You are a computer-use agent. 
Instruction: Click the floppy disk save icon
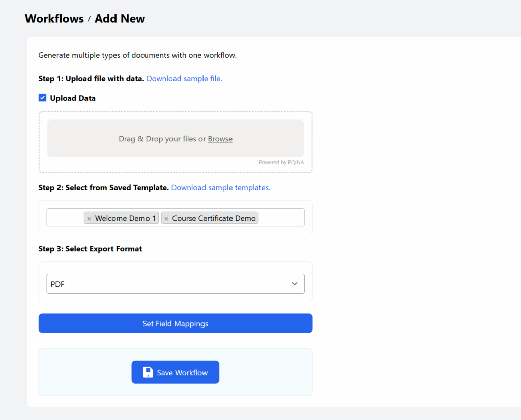[x=148, y=372]
